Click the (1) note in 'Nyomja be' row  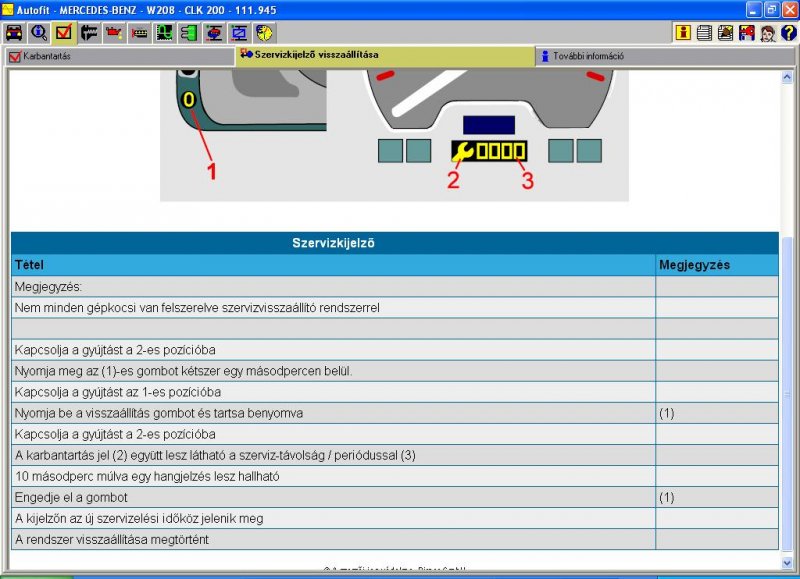click(x=666, y=413)
